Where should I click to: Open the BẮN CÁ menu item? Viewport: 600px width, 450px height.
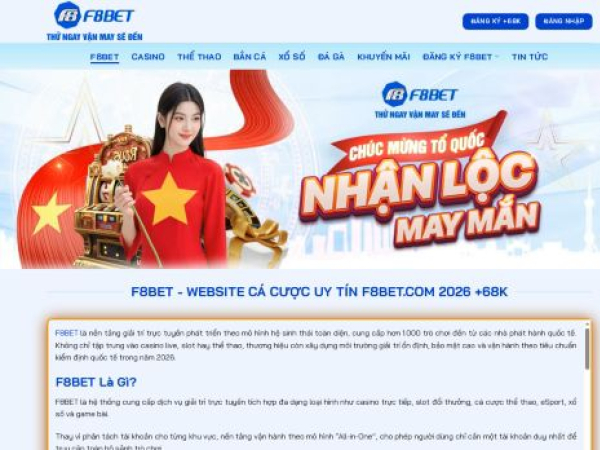click(250, 57)
